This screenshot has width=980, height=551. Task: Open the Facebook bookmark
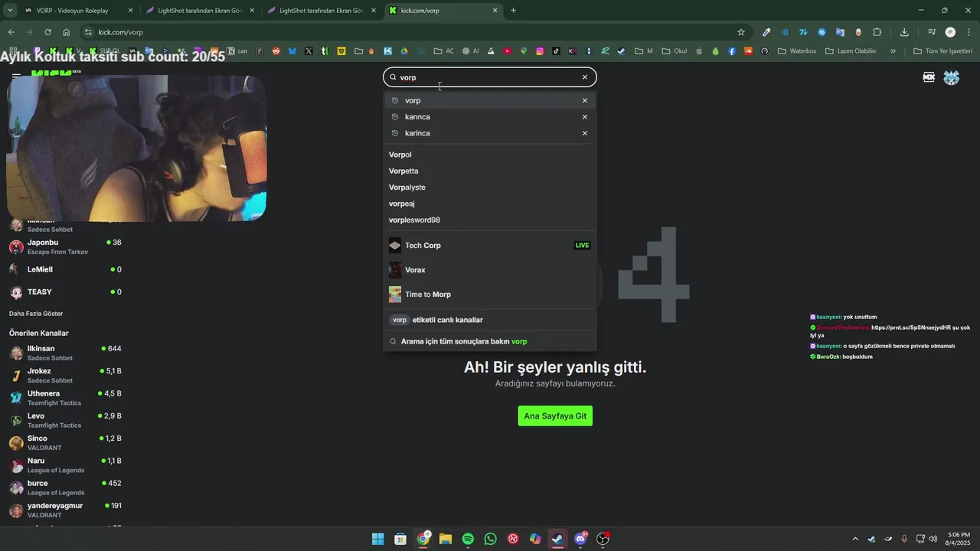click(732, 51)
